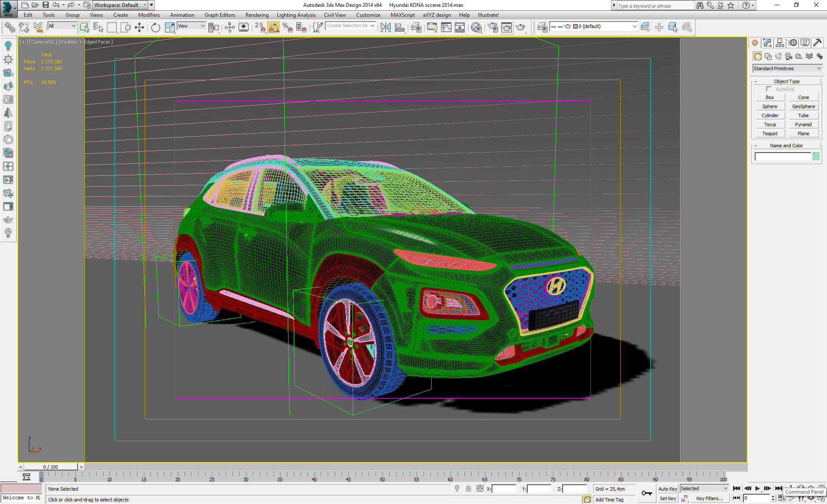Image resolution: width=827 pixels, height=504 pixels.
Task: Activate the Select Object tool
Action: (84, 28)
